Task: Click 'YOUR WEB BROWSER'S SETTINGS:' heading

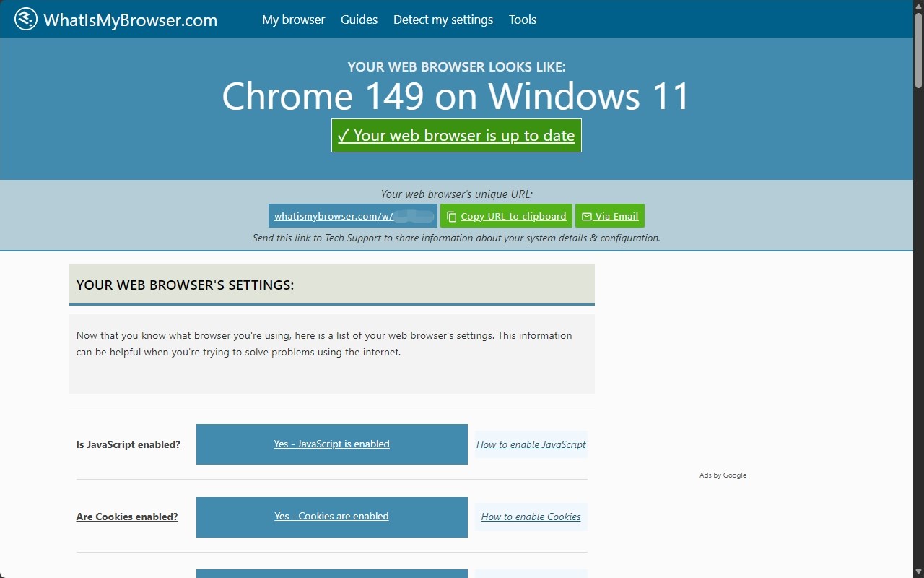Action: [186, 285]
